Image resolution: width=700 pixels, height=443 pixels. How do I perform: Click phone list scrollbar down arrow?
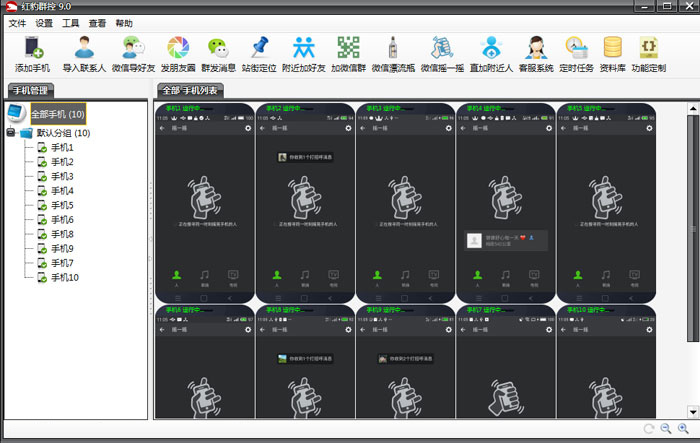(x=693, y=412)
